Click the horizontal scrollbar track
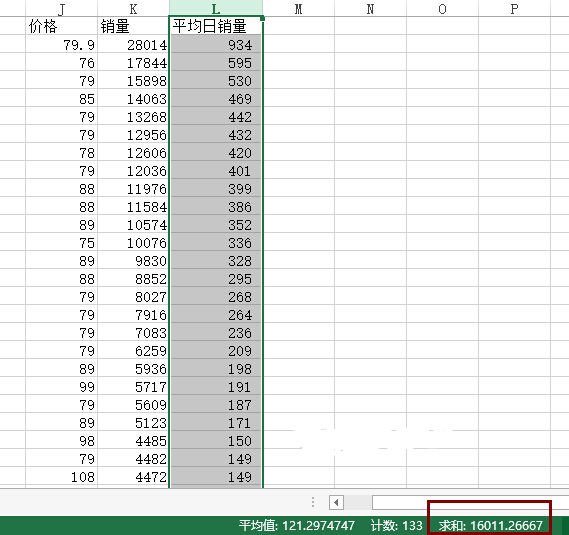Image resolution: width=569 pixels, height=535 pixels. 470,502
